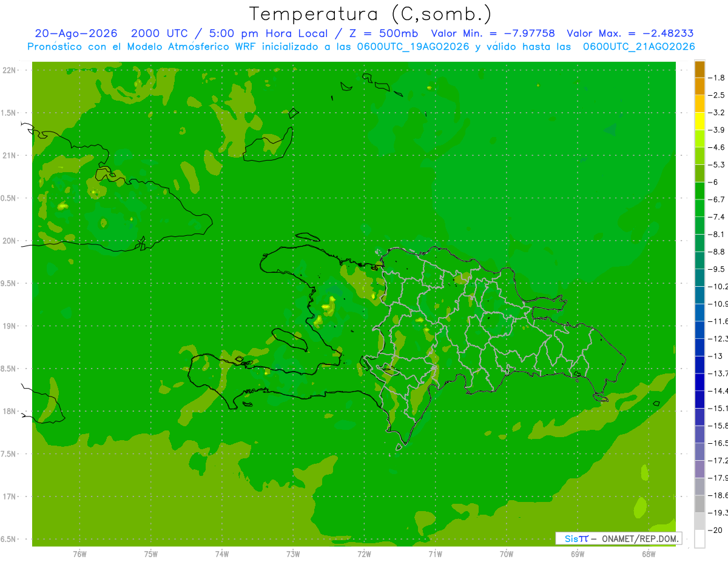Screen dimensions: 728x562
Task: Click the '68W' longitude label
Action: [649, 554]
